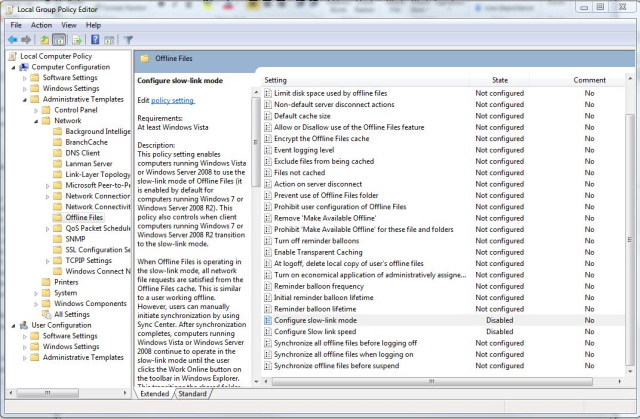Expand the Windows Components tree node
Viewport: 640px width, 419px height.
click(37, 304)
